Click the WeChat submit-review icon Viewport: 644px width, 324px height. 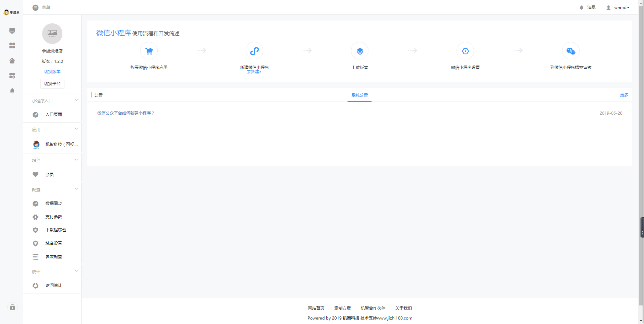[x=571, y=51]
